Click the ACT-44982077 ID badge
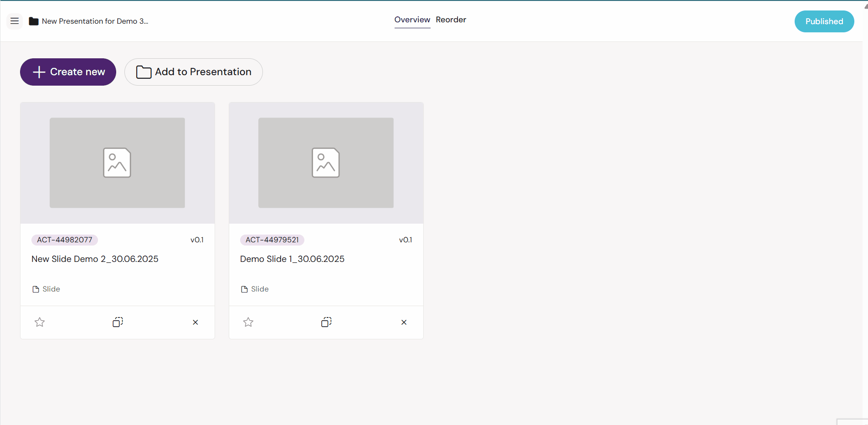 (x=65, y=240)
